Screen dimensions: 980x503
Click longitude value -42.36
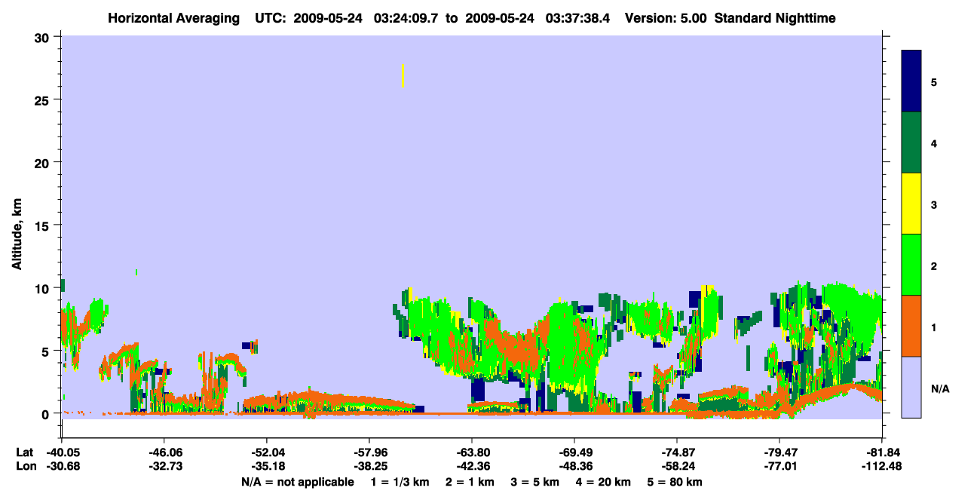click(x=472, y=466)
